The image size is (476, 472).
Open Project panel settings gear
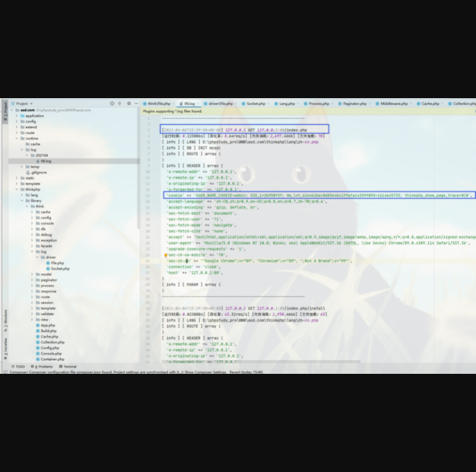128,103
